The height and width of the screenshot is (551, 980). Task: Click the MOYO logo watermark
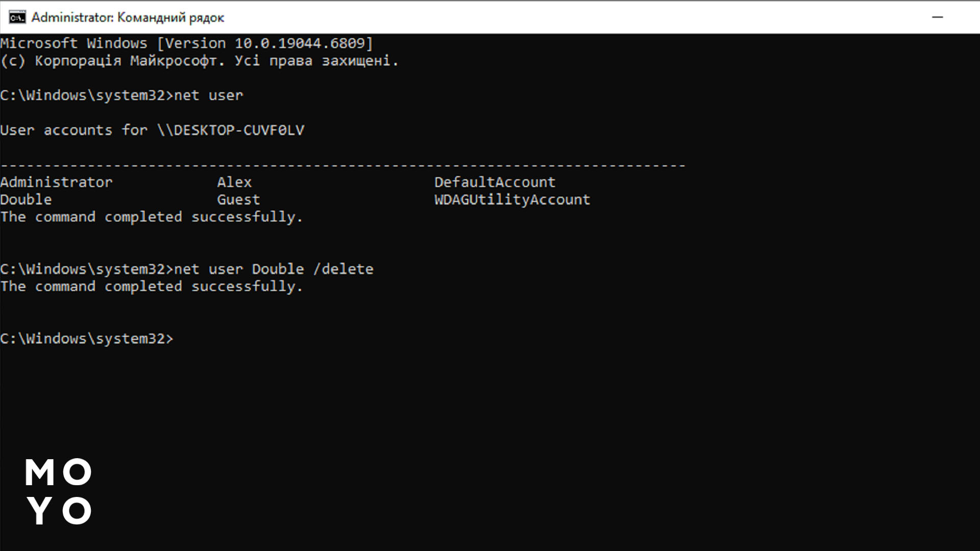click(58, 491)
